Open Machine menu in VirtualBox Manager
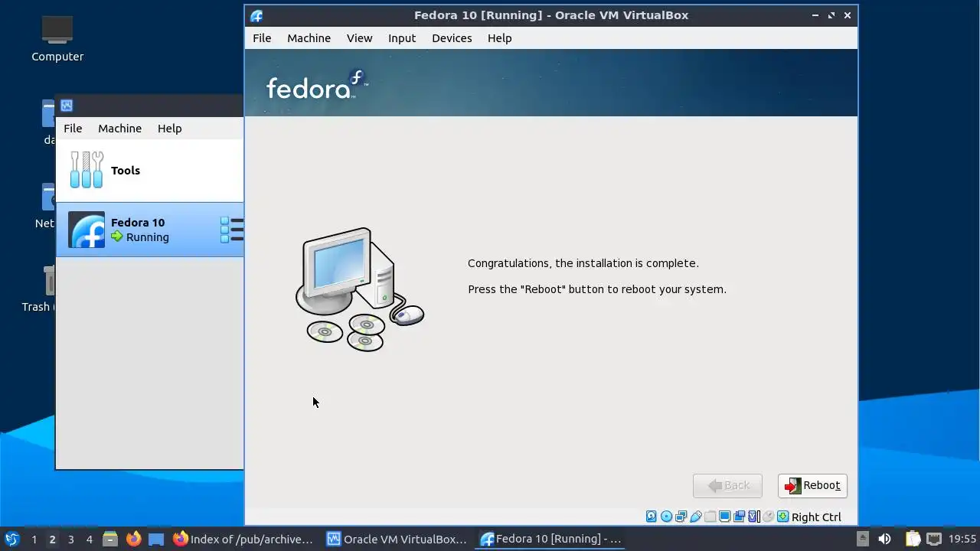 (119, 129)
